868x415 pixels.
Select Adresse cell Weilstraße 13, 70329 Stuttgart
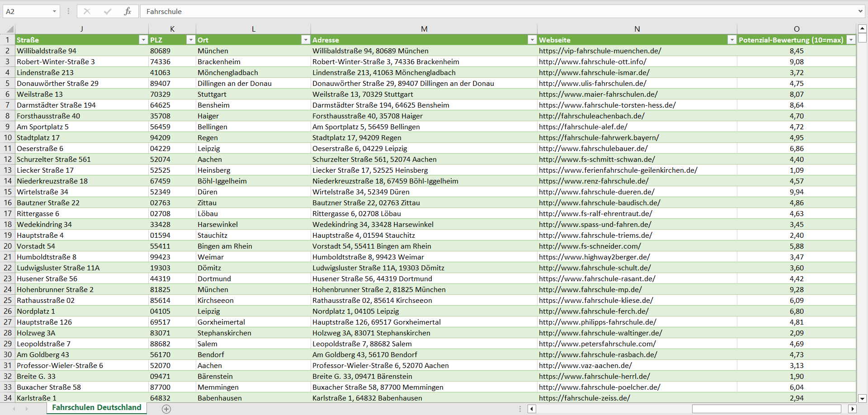pos(424,94)
